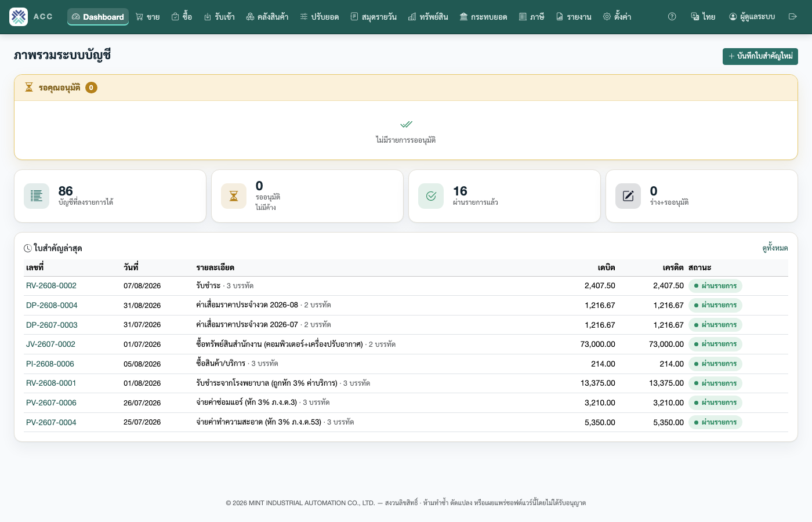812x522 pixels.
Task: Click the hourglass icon beside รอคุณอนุมัติ header
Action: point(29,88)
